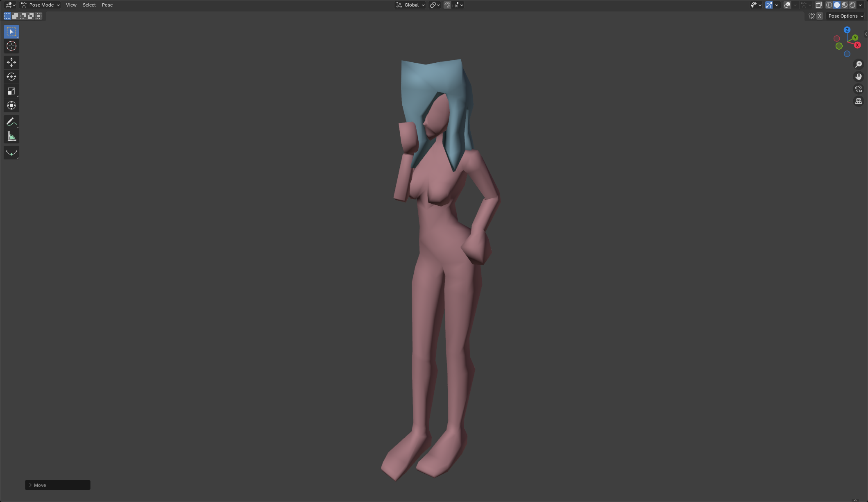Activate the Move tool
This screenshot has width=868, height=502.
coord(11,62)
